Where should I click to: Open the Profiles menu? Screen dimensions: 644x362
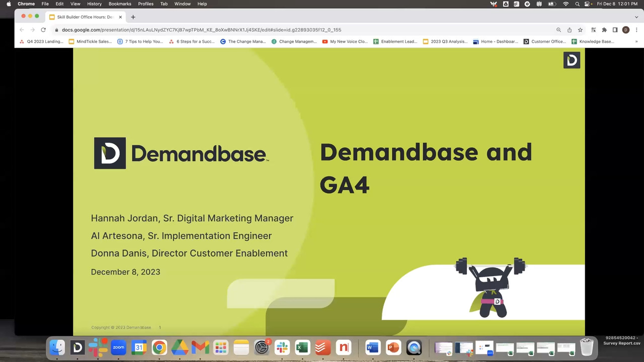coord(146,4)
